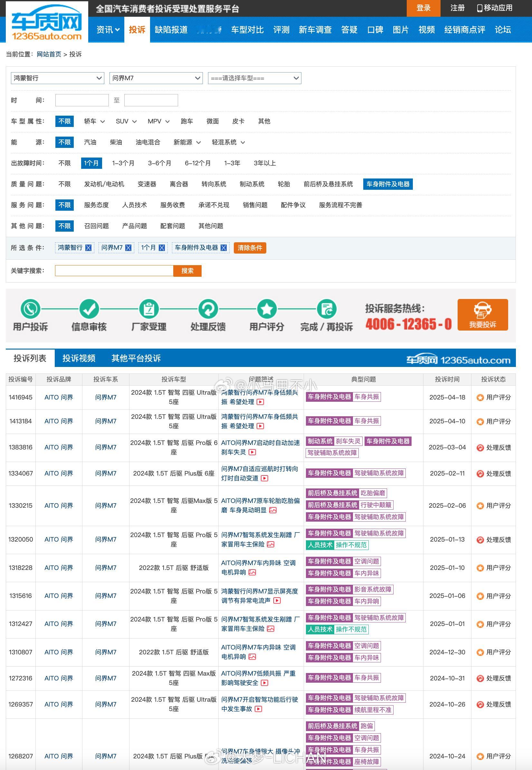The height and width of the screenshot is (770, 532).
Task: Open 车型对比 in the nav bar
Action: coord(247,30)
